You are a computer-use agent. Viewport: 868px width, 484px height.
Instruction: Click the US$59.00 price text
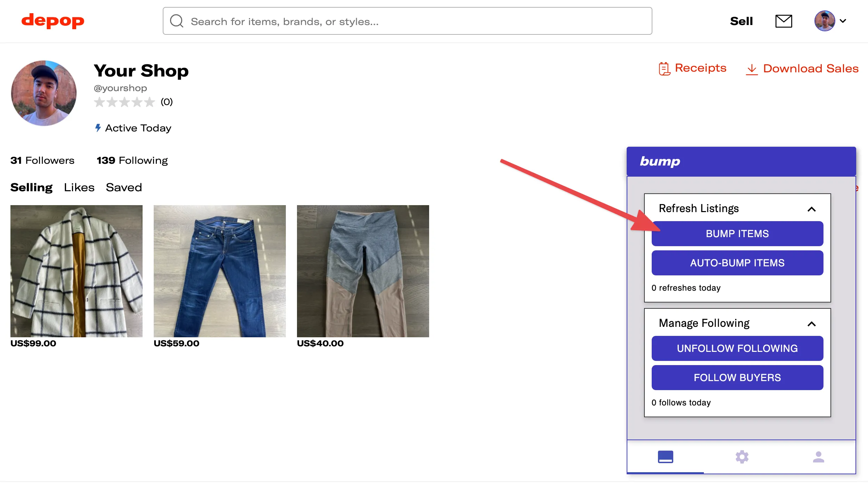pos(176,343)
